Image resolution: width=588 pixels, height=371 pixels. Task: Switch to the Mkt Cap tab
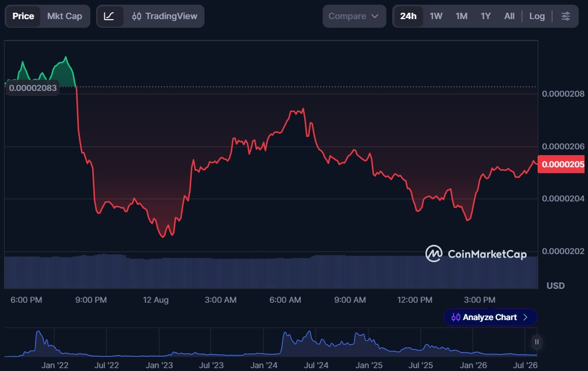click(x=64, y=16)
